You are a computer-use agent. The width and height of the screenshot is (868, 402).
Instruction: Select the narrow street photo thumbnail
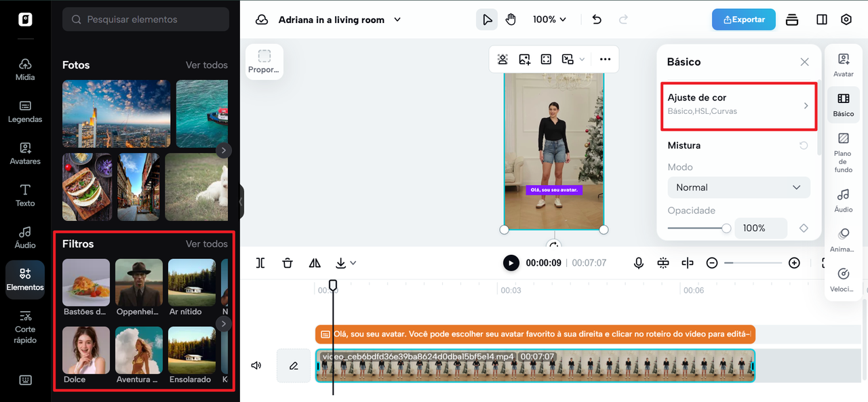click(139, 187)
